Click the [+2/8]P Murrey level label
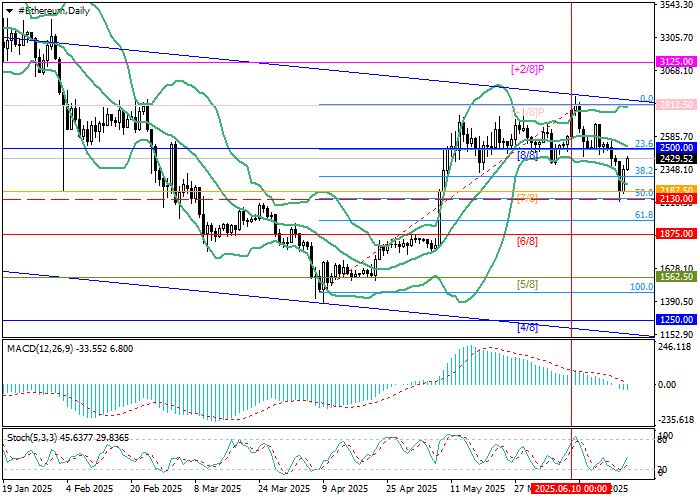The width and height of the screenshot is (700, 500). (527, 69)
